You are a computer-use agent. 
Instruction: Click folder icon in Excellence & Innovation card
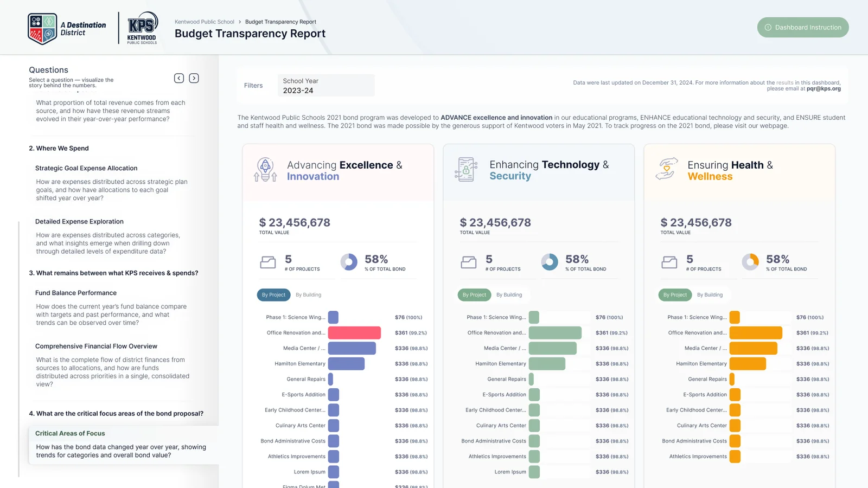[268, 262]
